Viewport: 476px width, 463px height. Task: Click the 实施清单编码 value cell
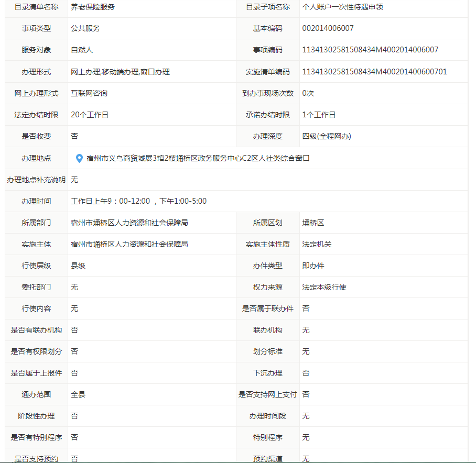(374, 72)
